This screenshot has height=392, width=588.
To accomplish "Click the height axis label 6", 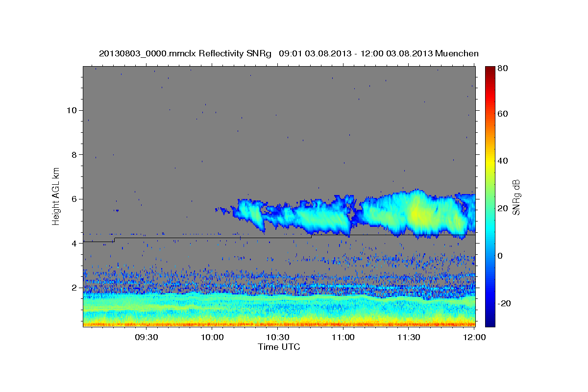I will coord(74,199).
